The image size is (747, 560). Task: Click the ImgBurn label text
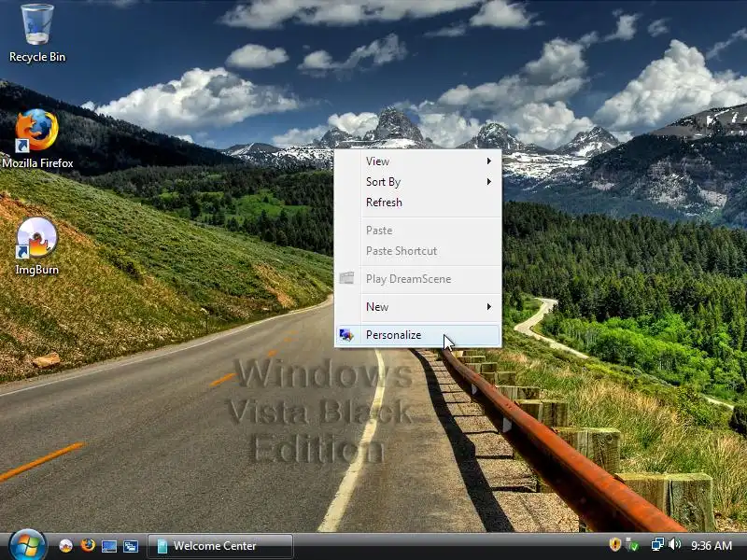tap(36, 270)
